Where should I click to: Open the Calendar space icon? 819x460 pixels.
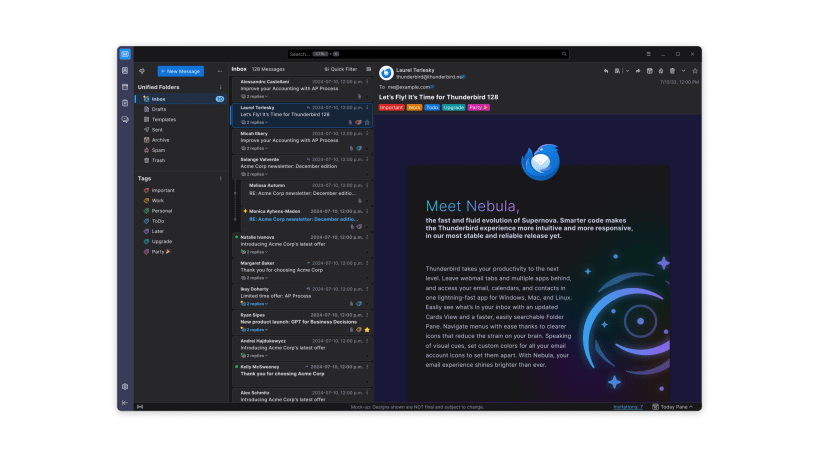pos(125,87)
